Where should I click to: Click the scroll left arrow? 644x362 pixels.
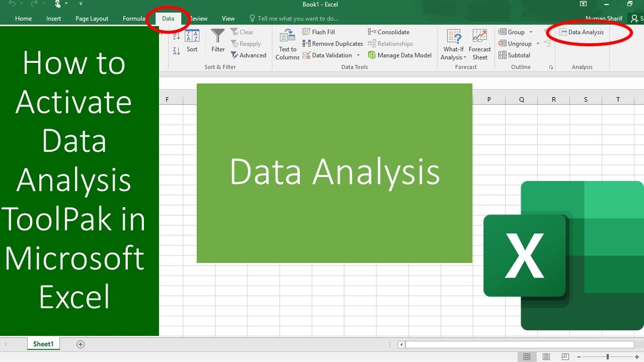(401, 344)
